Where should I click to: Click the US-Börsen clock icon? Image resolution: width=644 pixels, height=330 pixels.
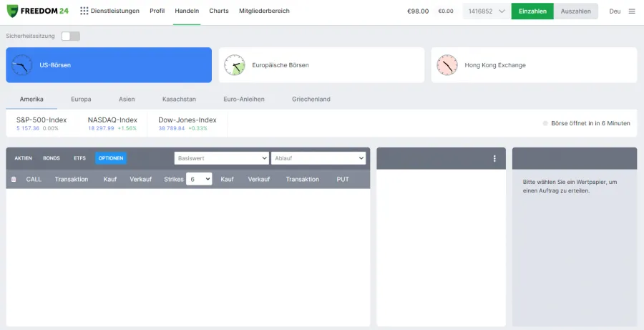pos(21,65)
